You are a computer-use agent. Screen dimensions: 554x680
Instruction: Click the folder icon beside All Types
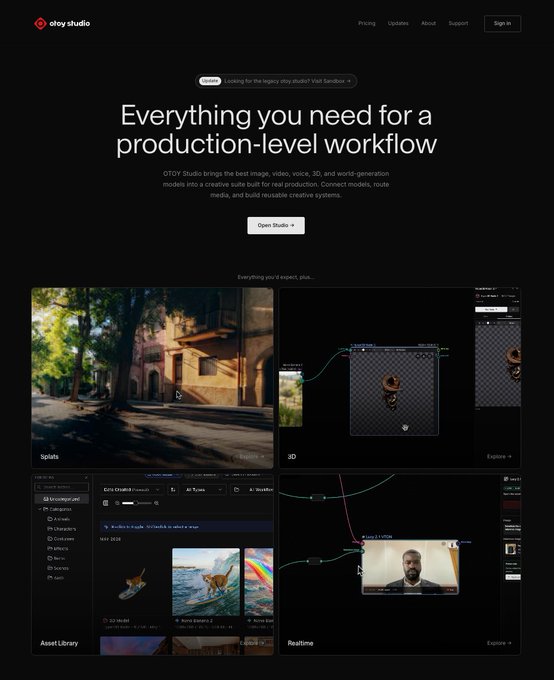(x=236, y=490)
